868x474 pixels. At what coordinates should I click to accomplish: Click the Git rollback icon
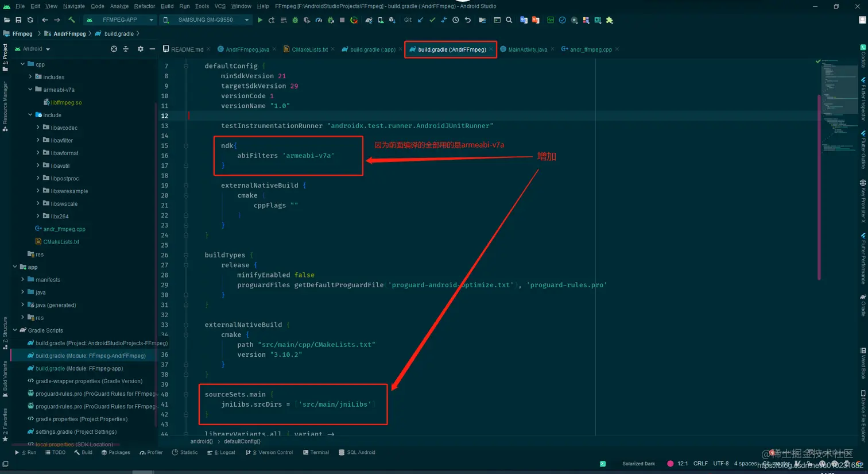(x=468, y=20)
